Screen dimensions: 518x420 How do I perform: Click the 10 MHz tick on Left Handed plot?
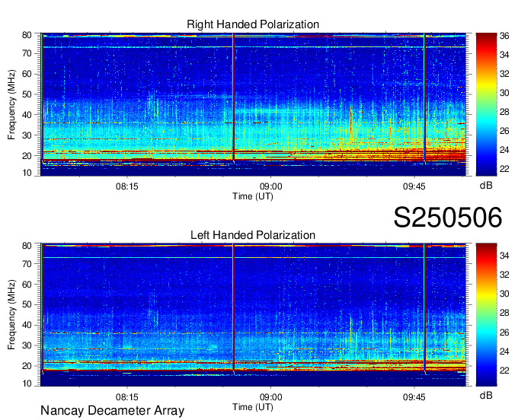[27, 383]
